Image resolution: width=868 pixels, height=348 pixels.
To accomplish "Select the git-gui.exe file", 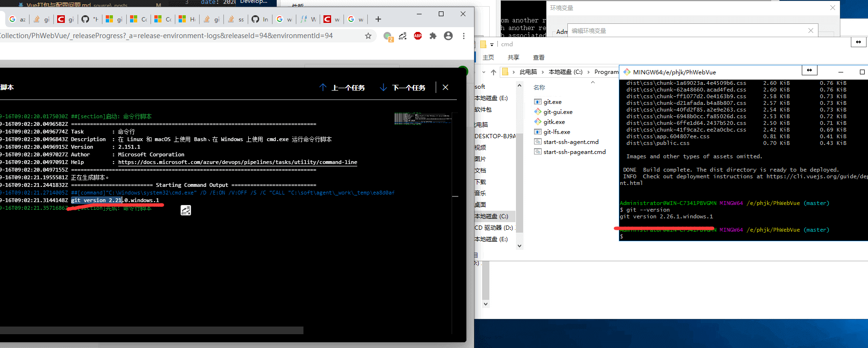I will pyautogui.click(x=558, y=112).
